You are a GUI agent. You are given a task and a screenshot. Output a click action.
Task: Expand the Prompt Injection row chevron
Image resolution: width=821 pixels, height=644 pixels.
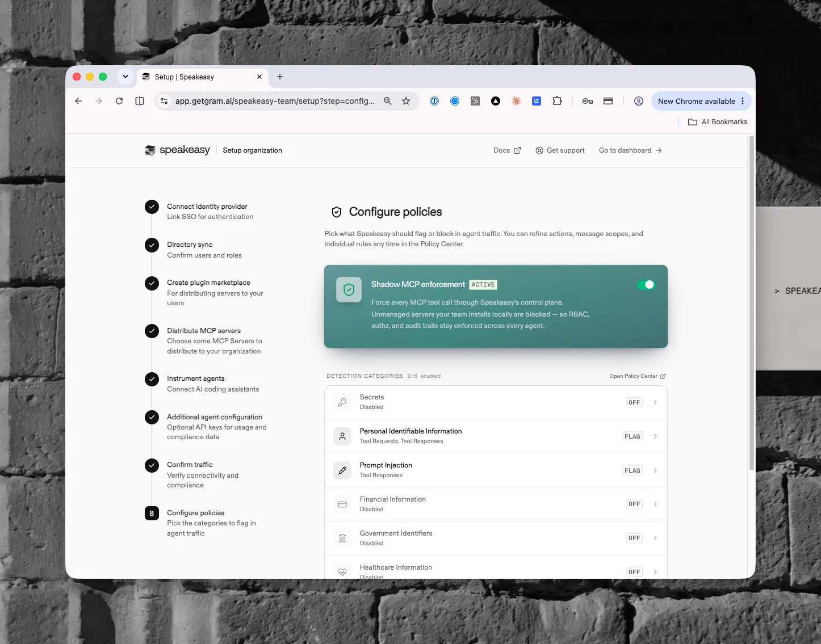tap(655, 470)
